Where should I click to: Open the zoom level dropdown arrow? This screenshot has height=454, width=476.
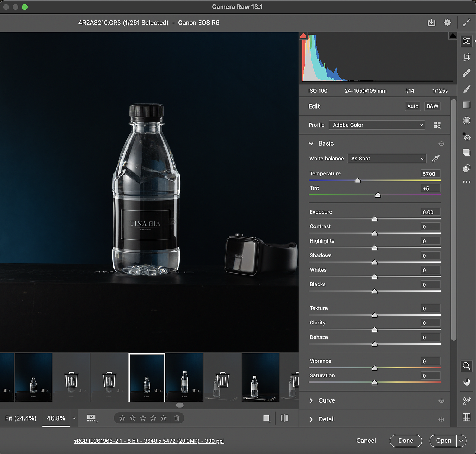click(74, 418)
